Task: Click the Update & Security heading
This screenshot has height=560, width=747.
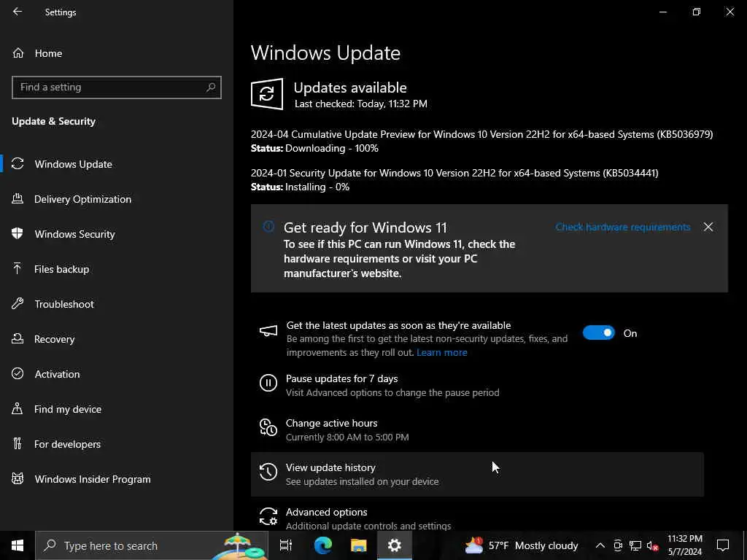Action: coord(53,122)
